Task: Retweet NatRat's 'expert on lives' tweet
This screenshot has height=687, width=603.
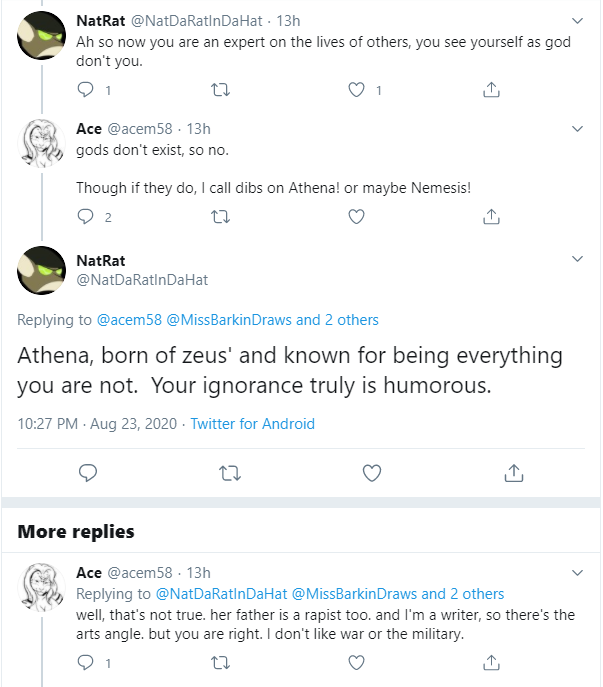Action: (x=220, y=90)
